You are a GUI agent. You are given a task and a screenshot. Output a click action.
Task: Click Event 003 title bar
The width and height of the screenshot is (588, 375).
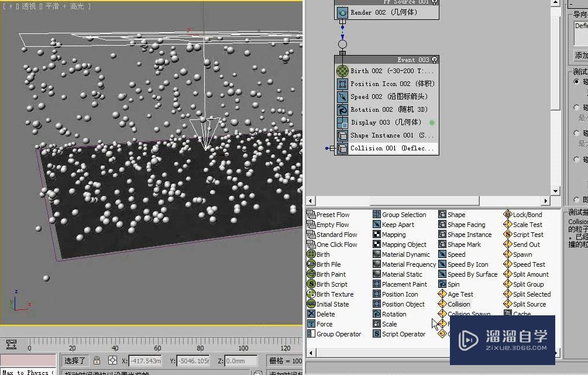pyautogui.click(x=387, y=60)
